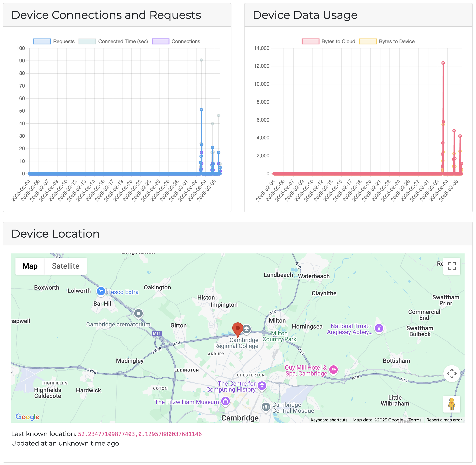Click the Cambridge Central Mosque marker icon

click(x=266, y=407)
